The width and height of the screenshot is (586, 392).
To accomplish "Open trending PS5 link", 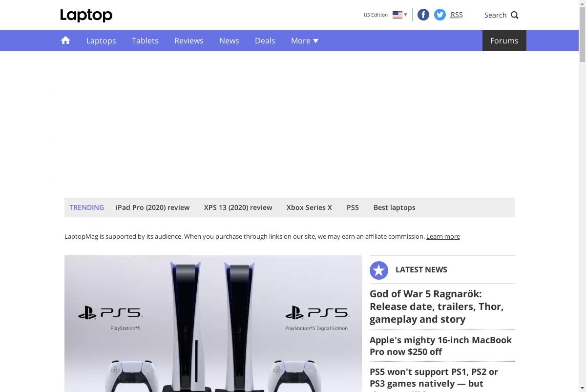I will coord(353,207).
